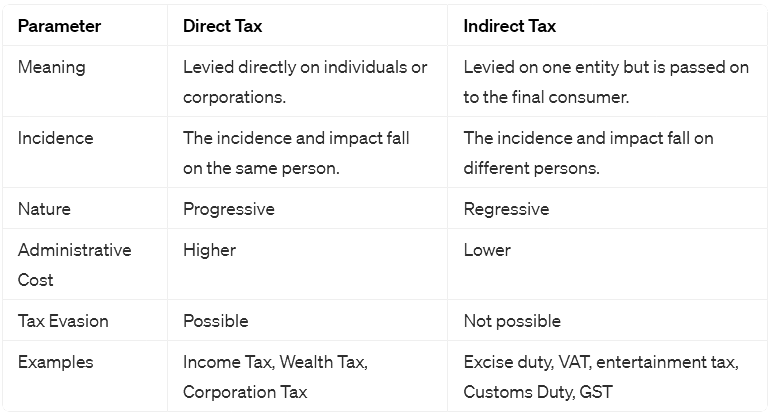
Task: Click the Regressive cell
Action: coord(506,209)
